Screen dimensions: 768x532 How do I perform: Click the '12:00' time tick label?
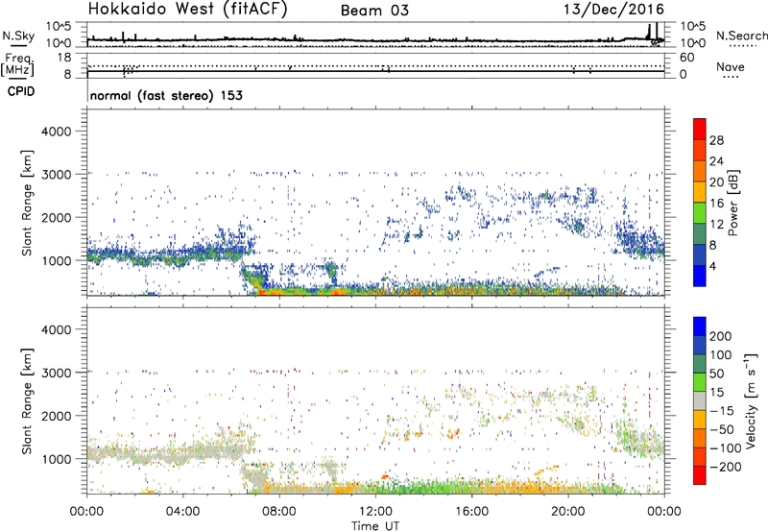[x=375, y=512]
